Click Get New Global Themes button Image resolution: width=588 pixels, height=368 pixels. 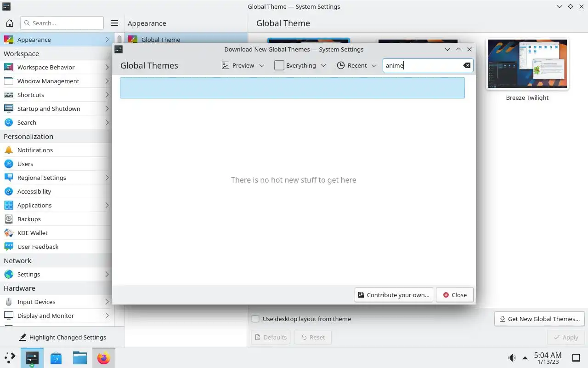pyautogui.click(x=539, y=319)
